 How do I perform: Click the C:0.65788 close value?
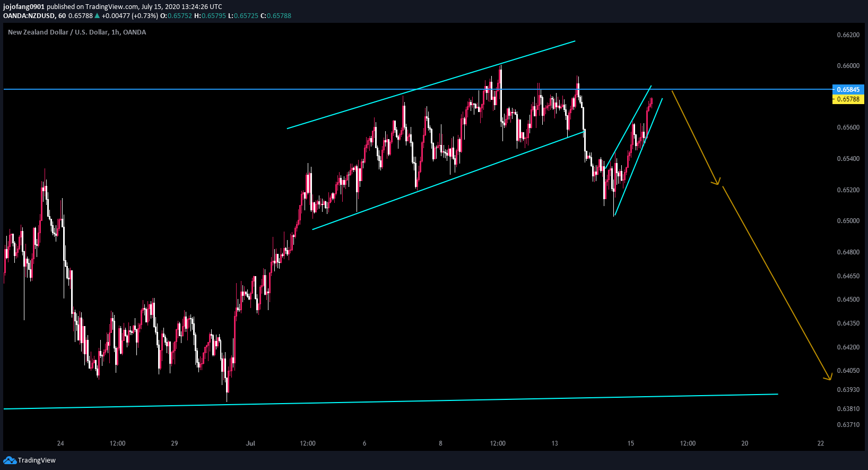pos(276,16)
